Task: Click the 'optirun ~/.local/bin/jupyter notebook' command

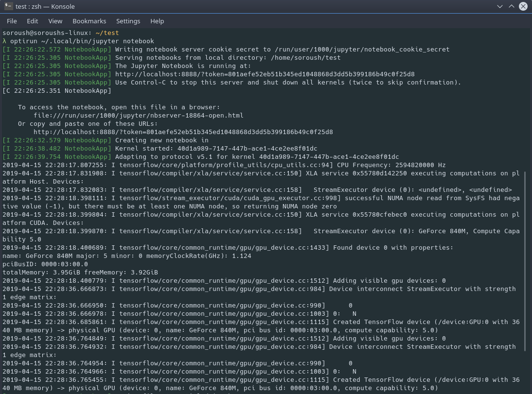Action: tap(82, 41)
